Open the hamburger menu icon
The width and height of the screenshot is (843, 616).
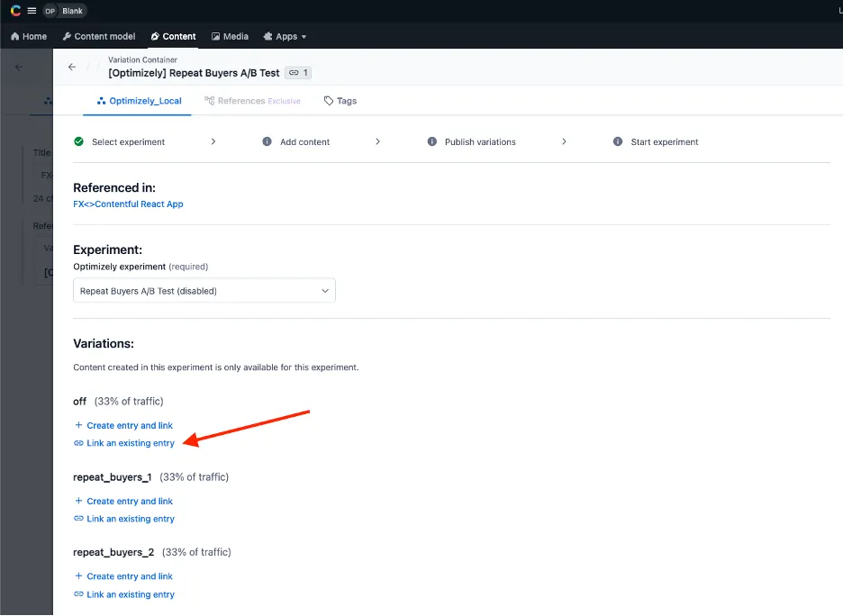32,11
